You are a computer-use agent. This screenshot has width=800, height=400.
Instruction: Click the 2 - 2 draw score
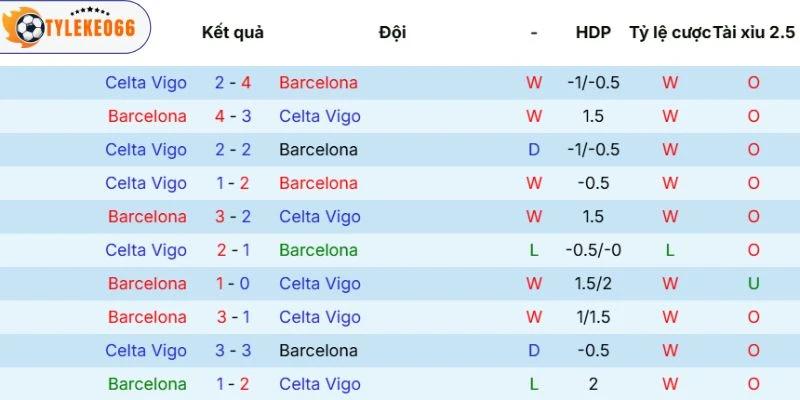pyautogui.click(x=233, y=150)
